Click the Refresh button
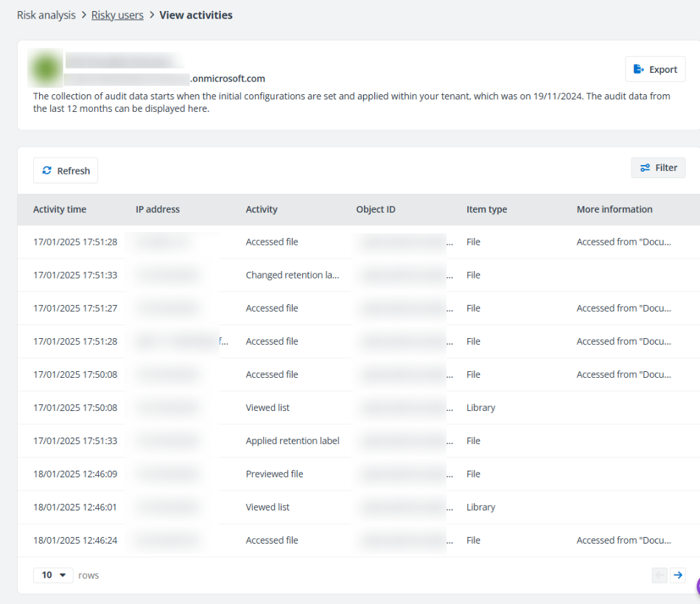 click(66, 170)
